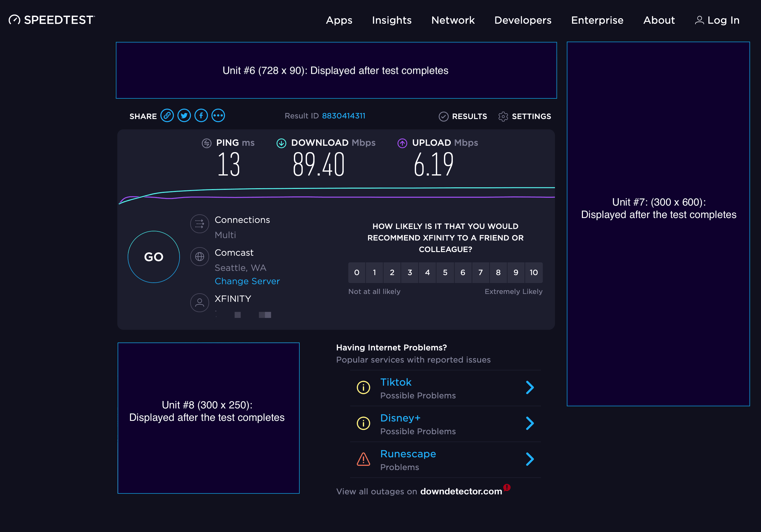
Task: Open the Results checkmark view
Action: pos(444,116)
